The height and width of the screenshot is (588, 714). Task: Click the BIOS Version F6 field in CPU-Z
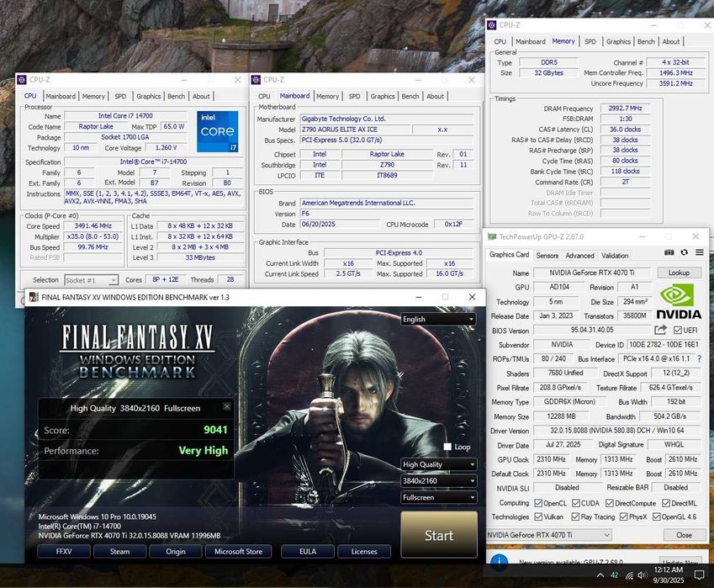click(386, 213)
